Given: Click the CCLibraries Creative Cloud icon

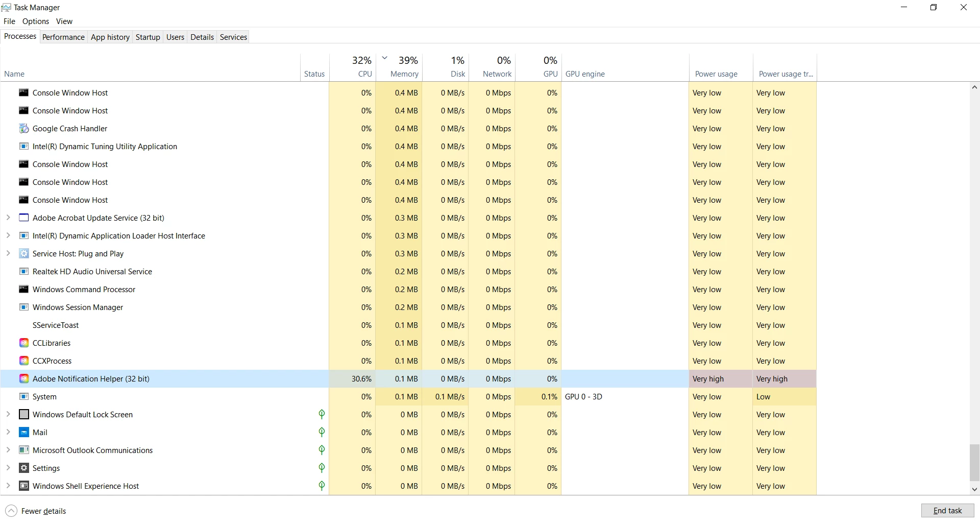Looking at the screenshot, I should pos(23,343).
